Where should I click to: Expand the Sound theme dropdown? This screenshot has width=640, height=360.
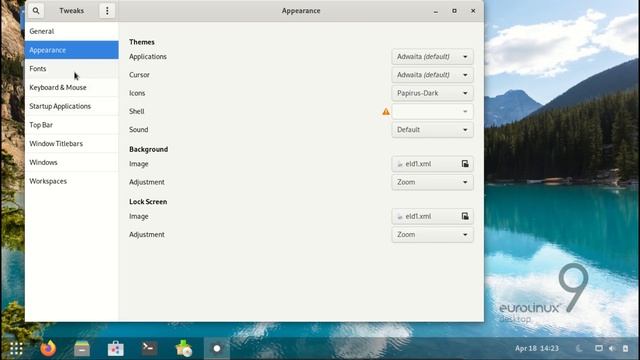coord(432,130)
